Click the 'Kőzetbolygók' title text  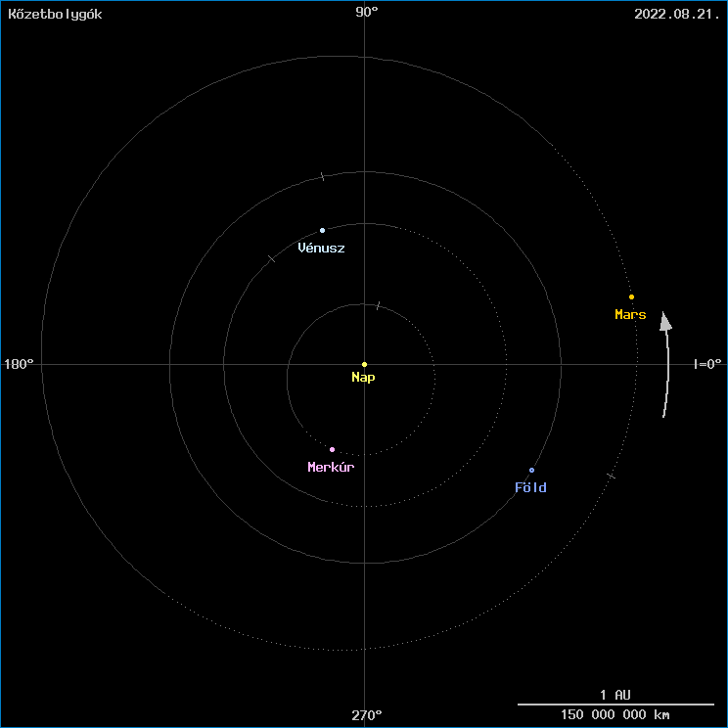click(x=55, y=15)
